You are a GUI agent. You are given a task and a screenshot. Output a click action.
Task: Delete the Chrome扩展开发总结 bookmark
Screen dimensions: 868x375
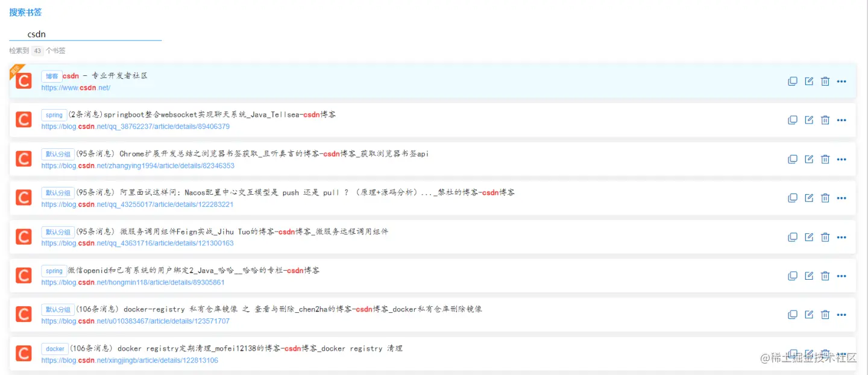pyautogui.click(x=825, y=159)
